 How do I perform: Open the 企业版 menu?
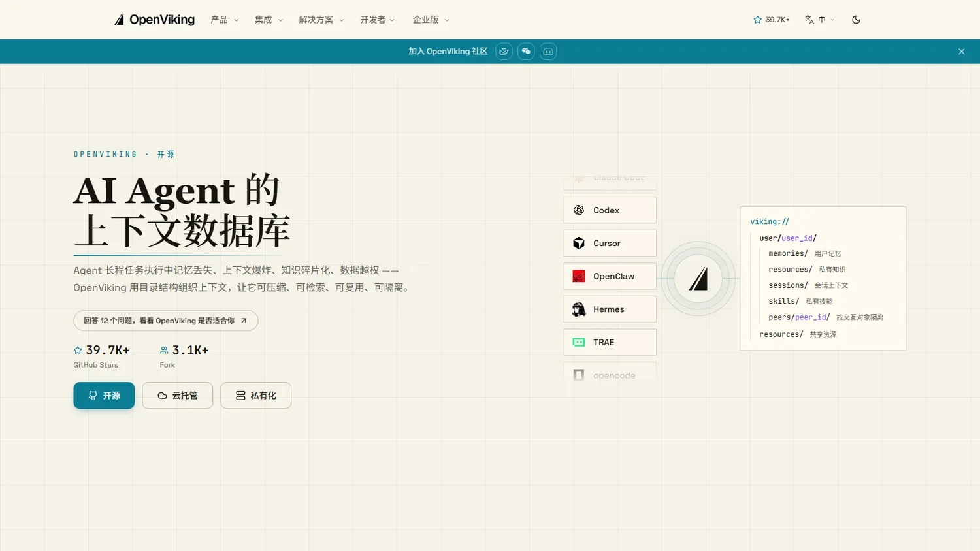[431, 20]
